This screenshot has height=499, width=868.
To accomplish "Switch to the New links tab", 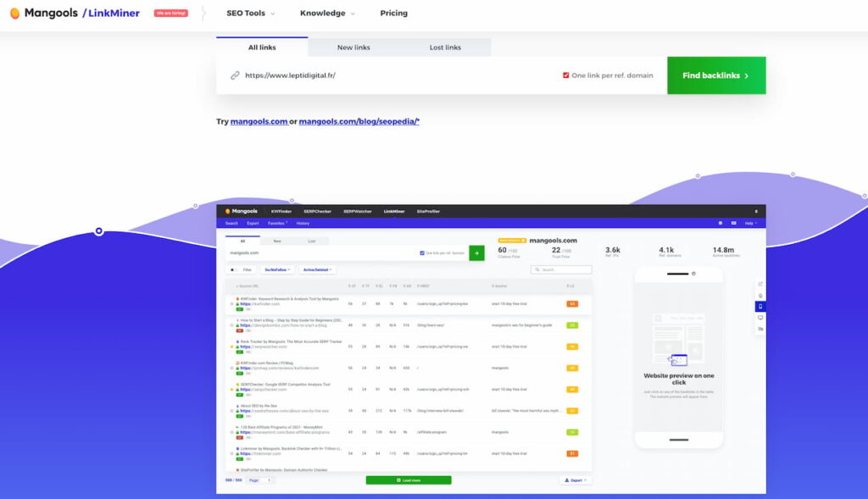I will click(353, 47).
